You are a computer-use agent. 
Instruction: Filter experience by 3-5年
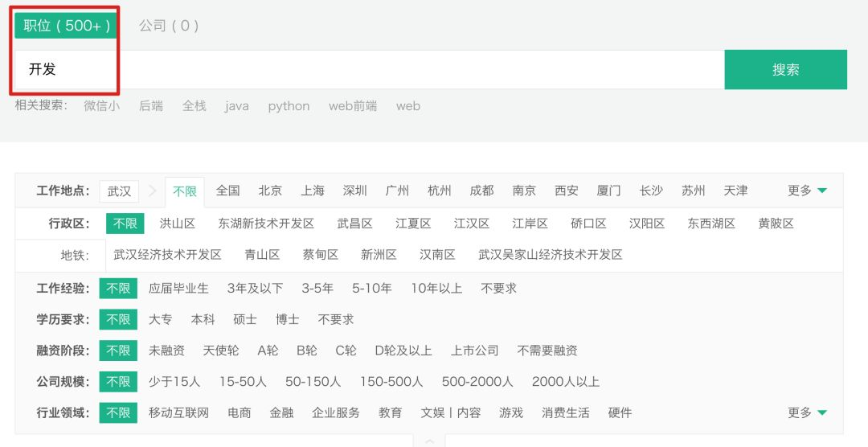pos(317,288)
